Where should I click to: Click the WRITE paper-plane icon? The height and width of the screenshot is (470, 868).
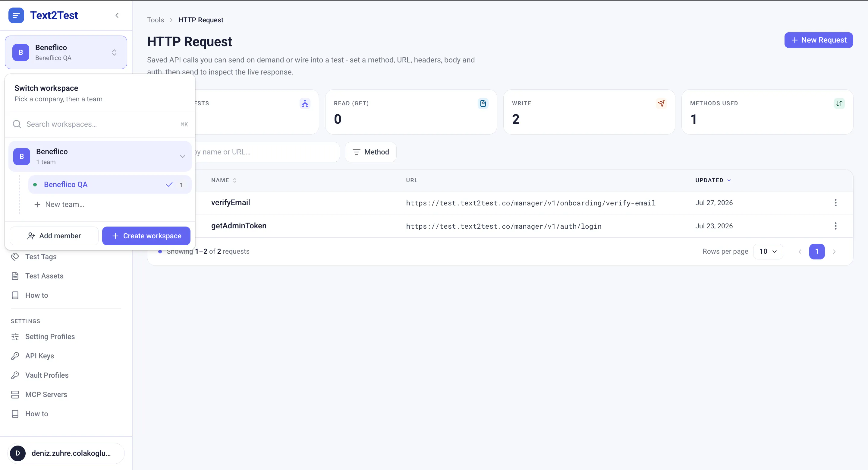pyautogui.click(x=661, y=103)
